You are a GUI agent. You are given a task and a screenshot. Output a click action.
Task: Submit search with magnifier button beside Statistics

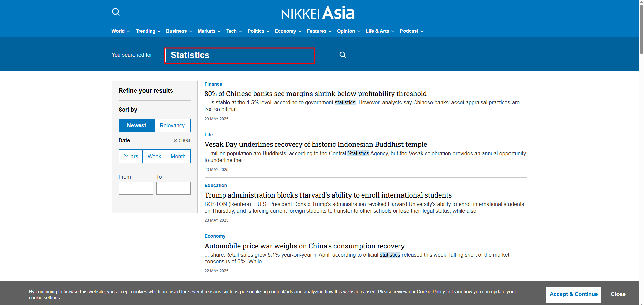point(342,55)
